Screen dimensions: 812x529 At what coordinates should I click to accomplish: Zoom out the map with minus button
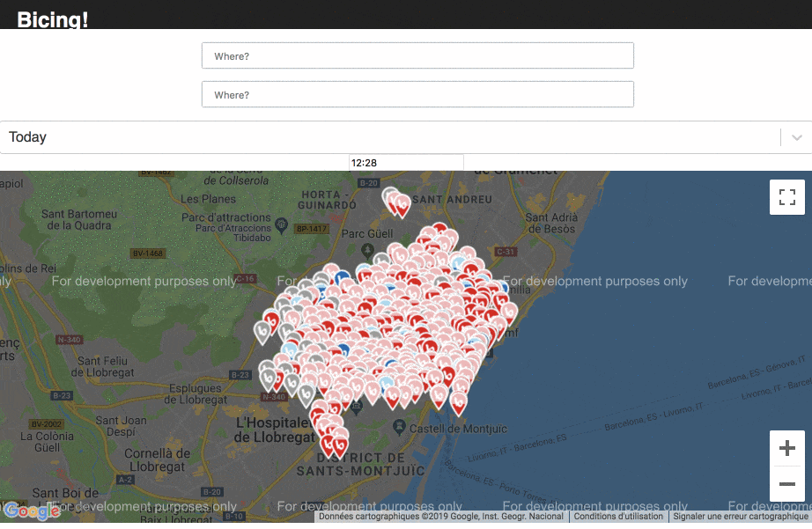click(x=787, y=484)
